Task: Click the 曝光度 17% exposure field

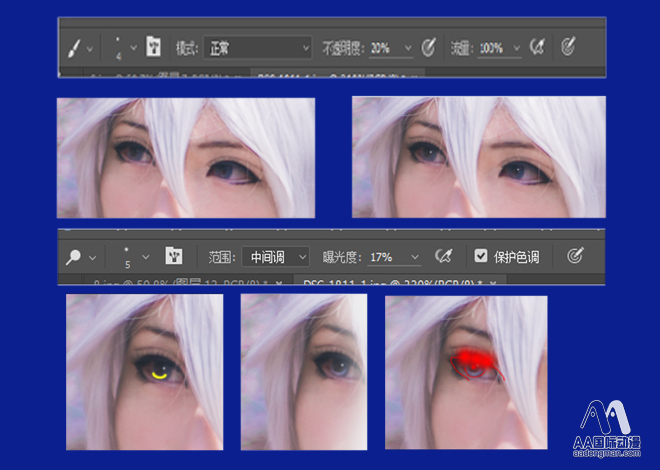Action: [384, 256]
